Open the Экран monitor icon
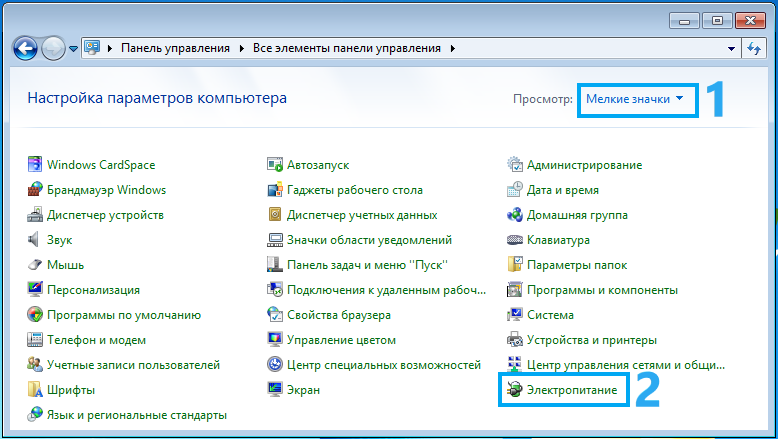778x439 pixels. tap(275, 389)
